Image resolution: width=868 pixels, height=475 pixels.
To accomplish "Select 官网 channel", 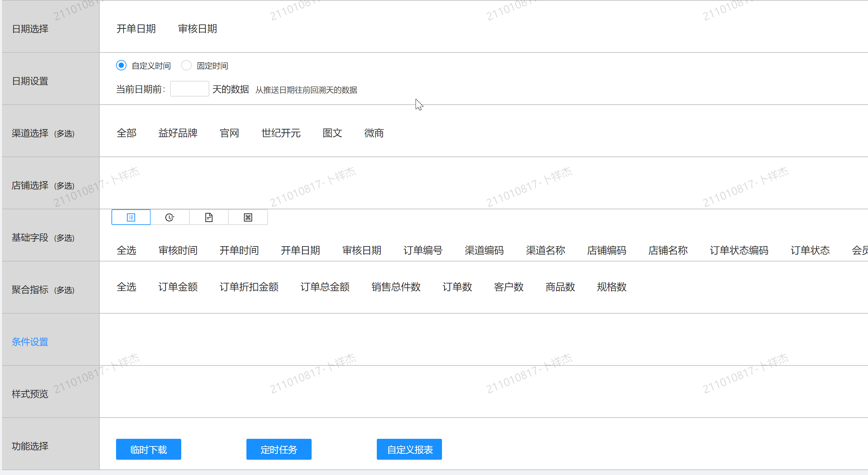I will click(x=229, y=133).
